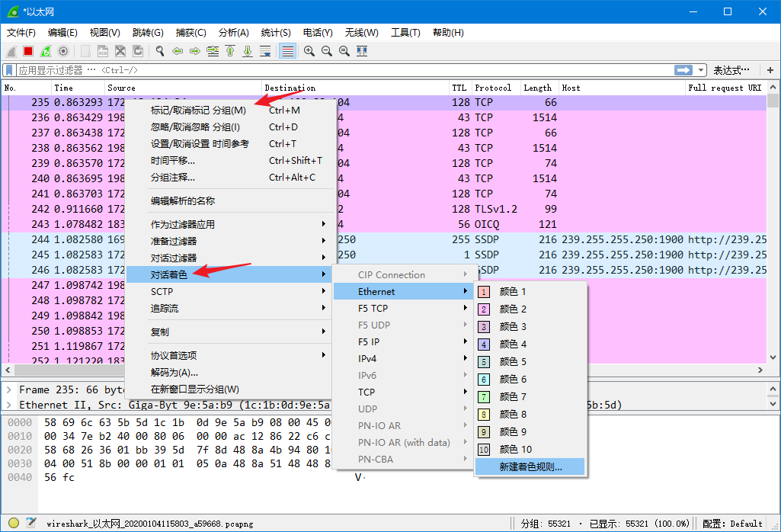Open the IPv4 colorize submenu
This screenshot has width=781, height=532.
[403, 359]
